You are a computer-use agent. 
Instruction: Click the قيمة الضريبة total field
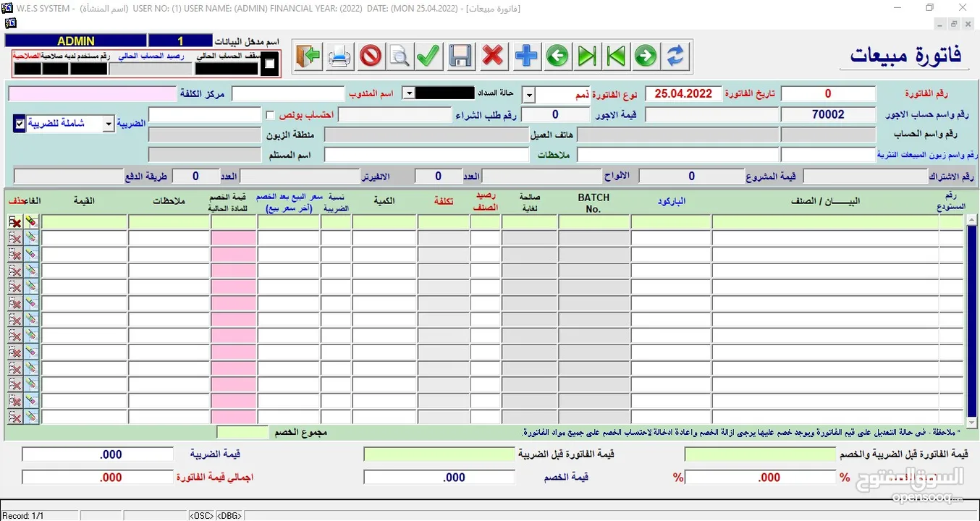(98, 454)
